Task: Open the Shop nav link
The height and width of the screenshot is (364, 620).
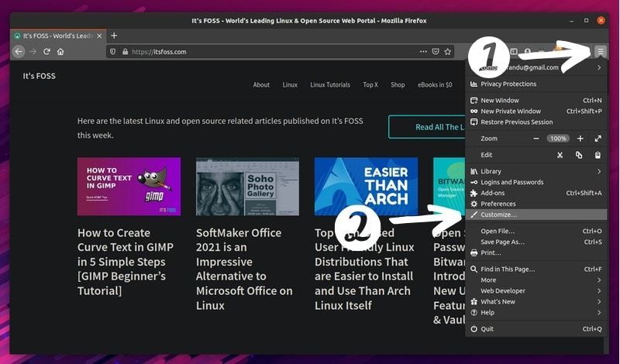Action: (398, 84)
